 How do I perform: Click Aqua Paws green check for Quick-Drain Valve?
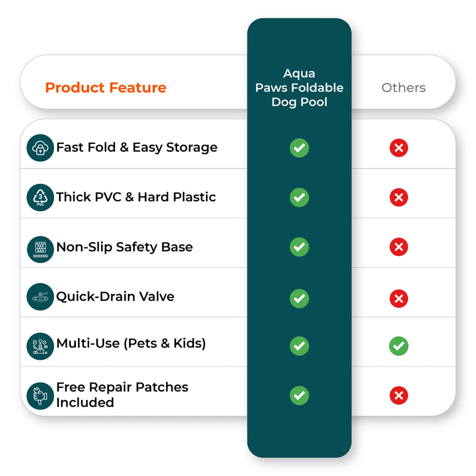299,299
